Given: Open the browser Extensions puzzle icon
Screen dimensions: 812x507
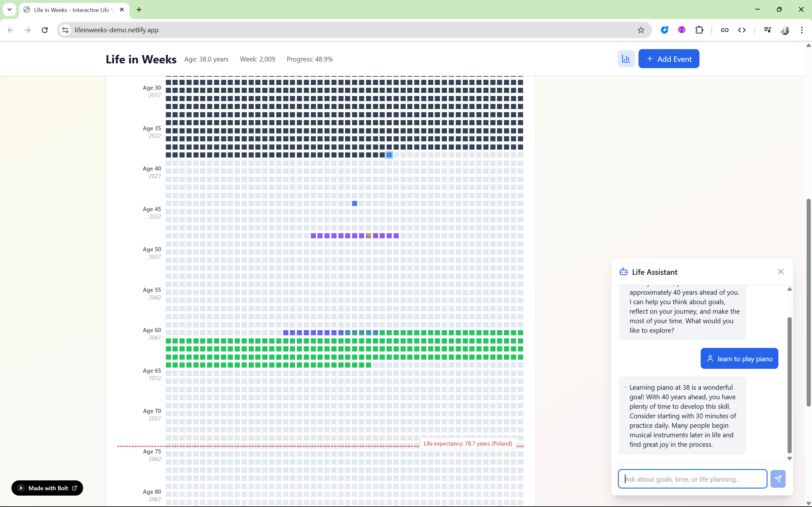Looking at the screenshot, I should (699, 30).
